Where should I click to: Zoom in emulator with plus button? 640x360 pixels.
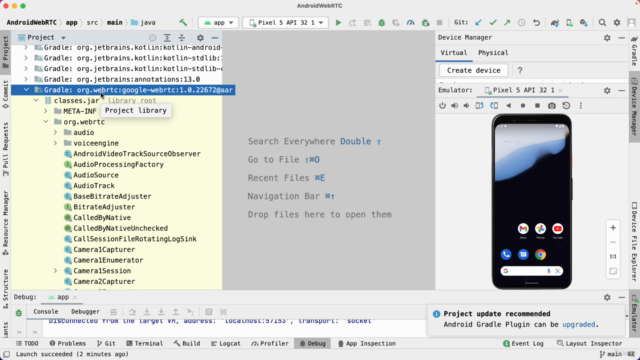[x=613, y=228]
